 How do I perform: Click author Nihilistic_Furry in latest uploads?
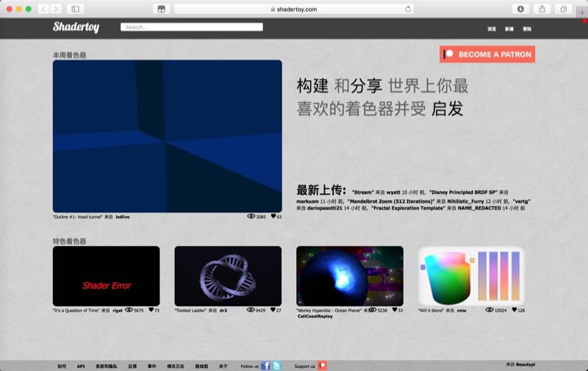465,201
